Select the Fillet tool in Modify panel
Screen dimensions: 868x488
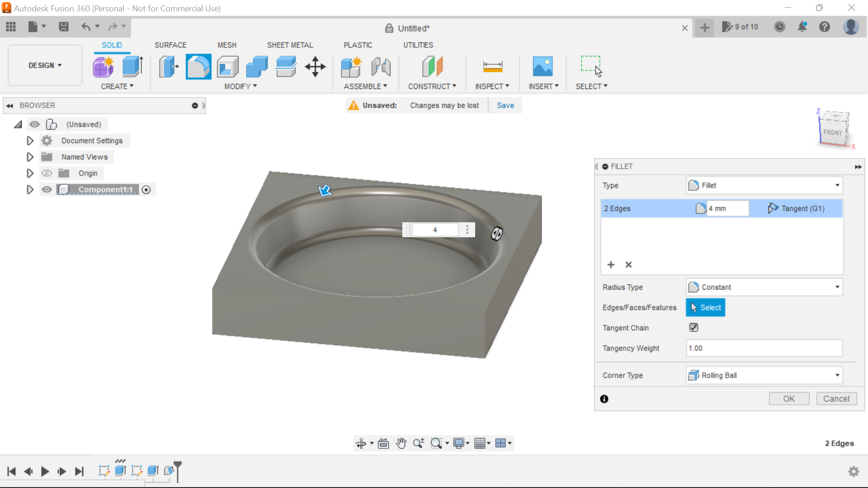198,66
